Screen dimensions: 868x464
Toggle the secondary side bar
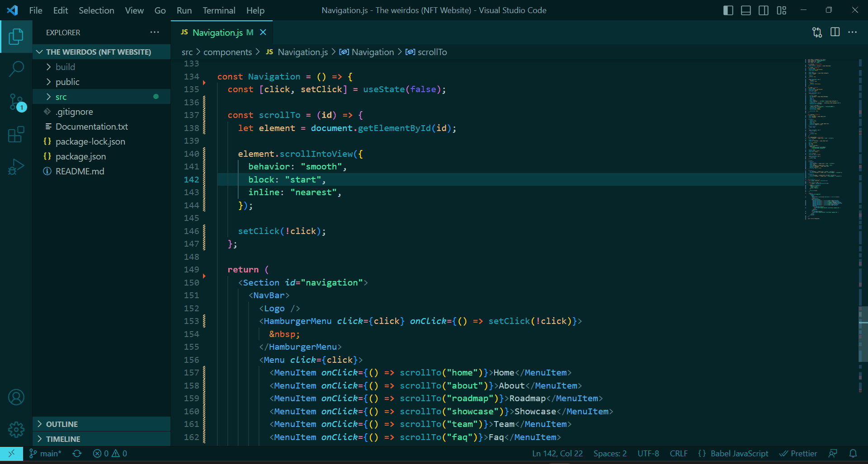click(x=764, y=10)
